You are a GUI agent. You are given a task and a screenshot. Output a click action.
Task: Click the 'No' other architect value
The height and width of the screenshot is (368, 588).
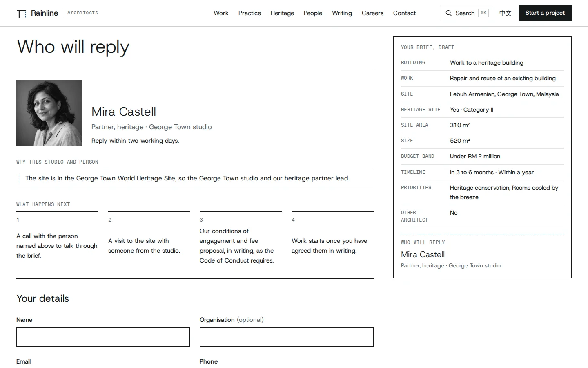point(454,213)
